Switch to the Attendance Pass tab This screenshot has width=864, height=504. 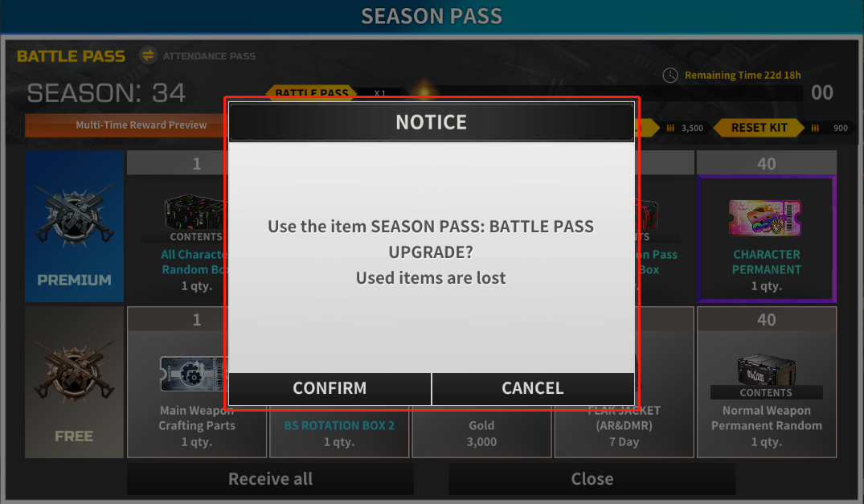pos(209,56)
